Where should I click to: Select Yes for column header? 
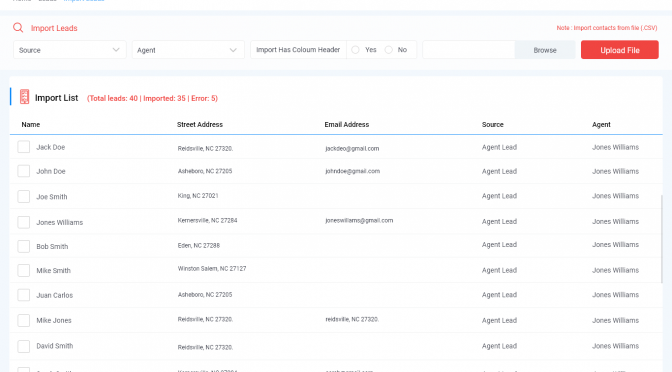coord(355,50)
